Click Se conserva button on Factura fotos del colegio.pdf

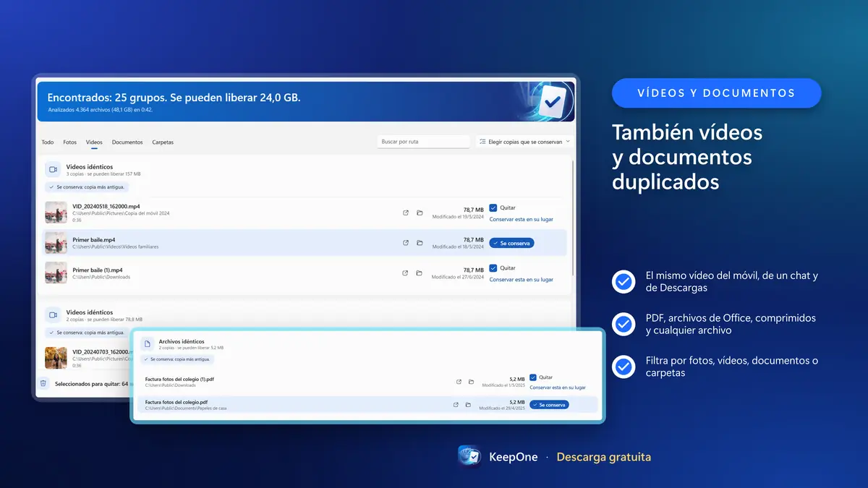[549, 405]
